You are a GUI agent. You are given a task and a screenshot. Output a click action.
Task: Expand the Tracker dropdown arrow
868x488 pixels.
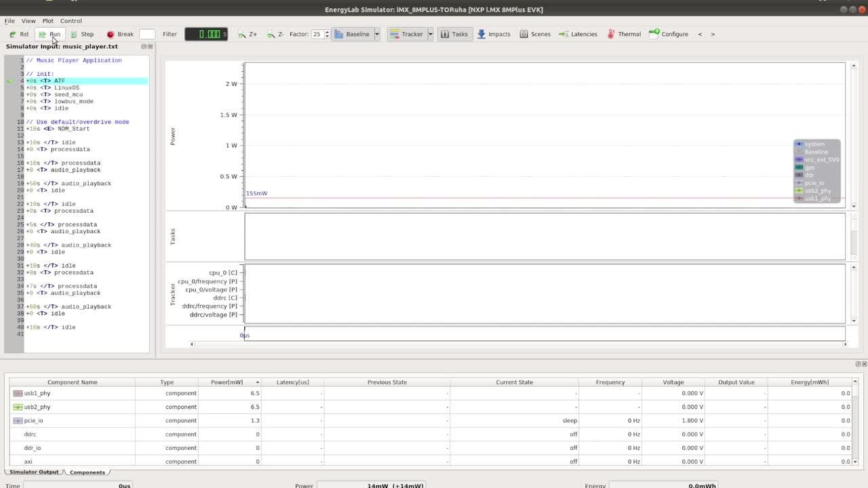[431, 34]
